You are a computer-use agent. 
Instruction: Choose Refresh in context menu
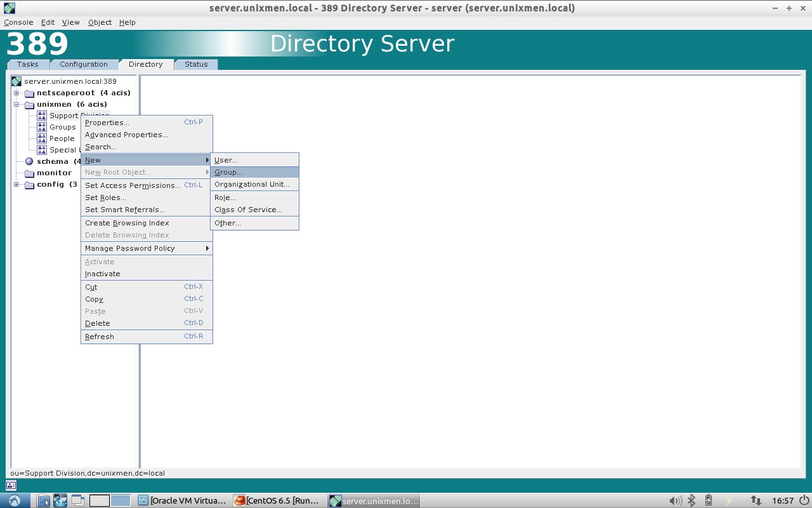click(x=147, y=337)
